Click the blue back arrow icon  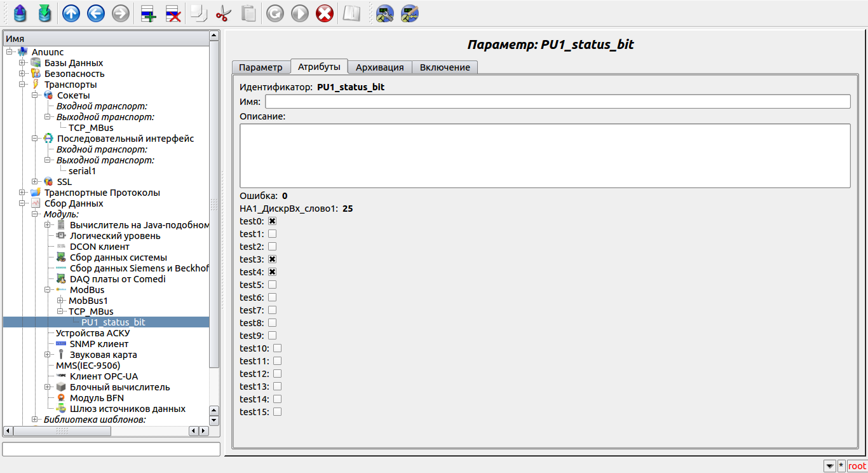tap(96, 13)
